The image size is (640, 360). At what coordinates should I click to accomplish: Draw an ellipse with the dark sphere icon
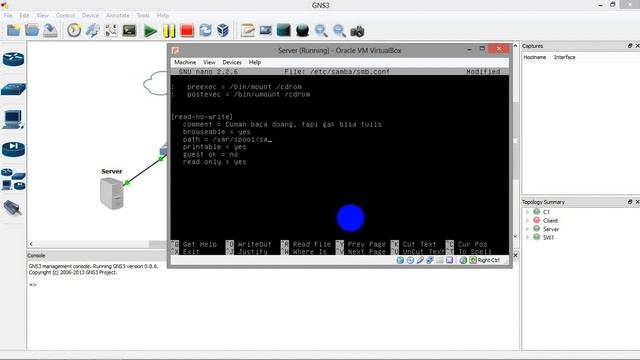[x=302, y=31]
